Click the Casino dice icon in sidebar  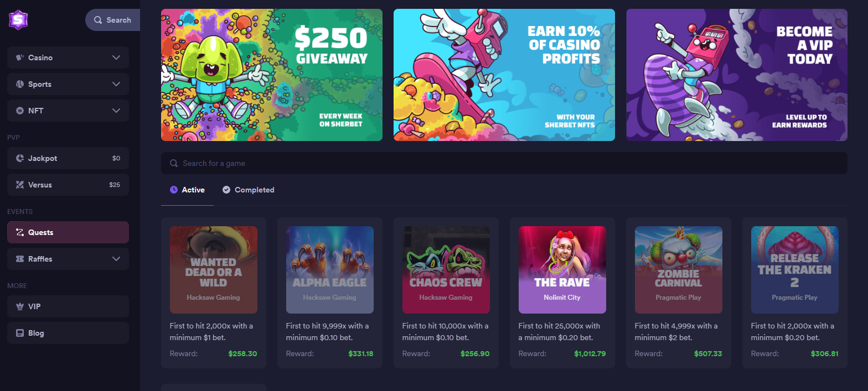click(20, 58)
